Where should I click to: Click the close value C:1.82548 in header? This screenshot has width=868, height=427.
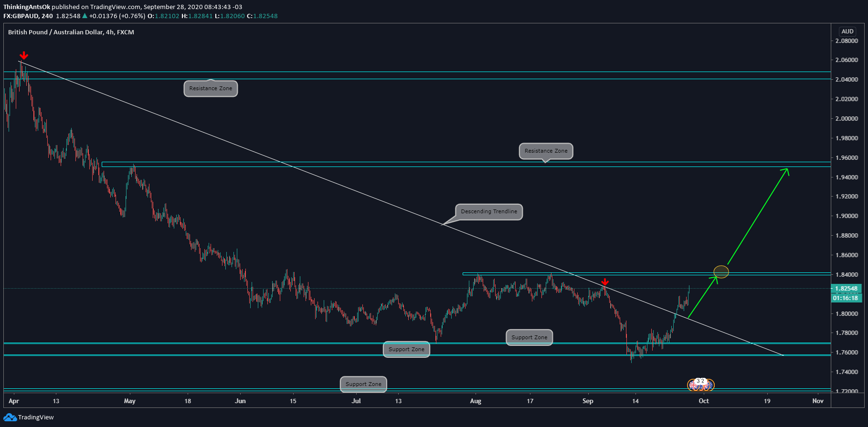pos(262,16)
